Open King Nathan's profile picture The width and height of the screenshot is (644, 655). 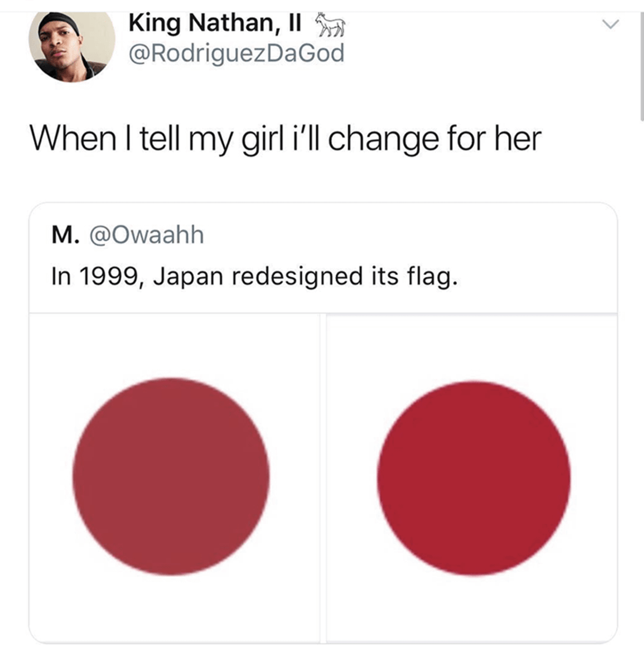click(72, 47)
